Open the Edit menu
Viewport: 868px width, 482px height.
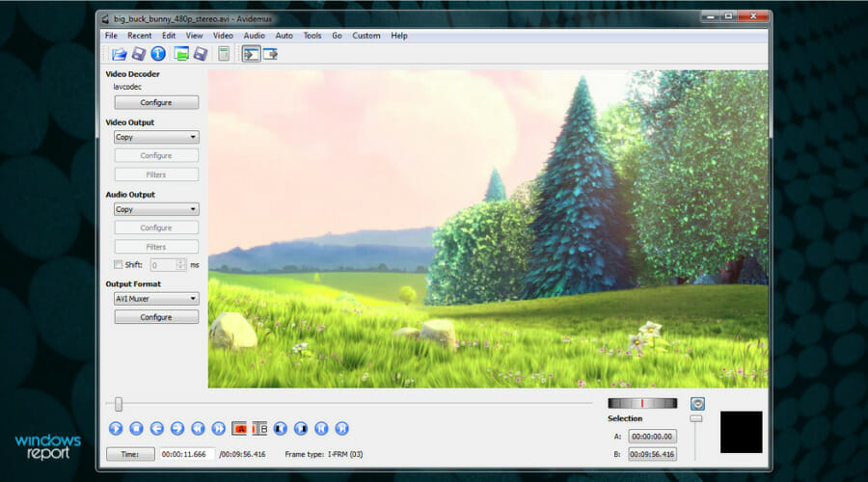click(169, 36)
